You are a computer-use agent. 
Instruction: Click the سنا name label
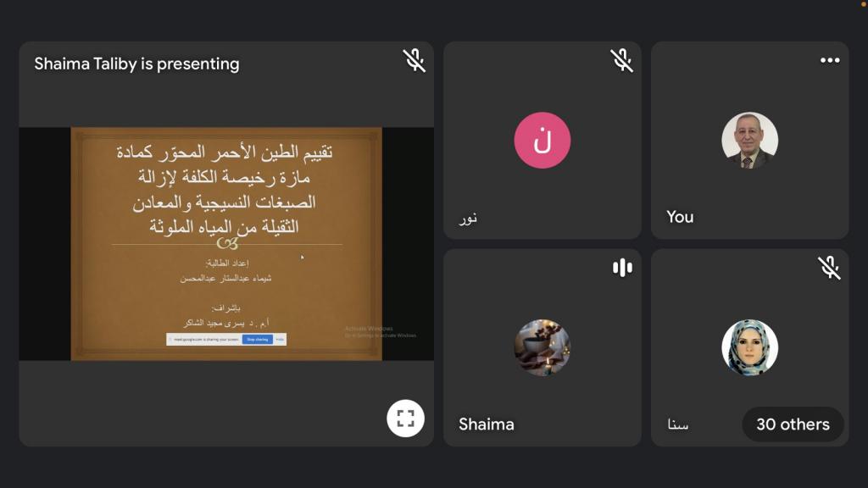coord(677,424)
